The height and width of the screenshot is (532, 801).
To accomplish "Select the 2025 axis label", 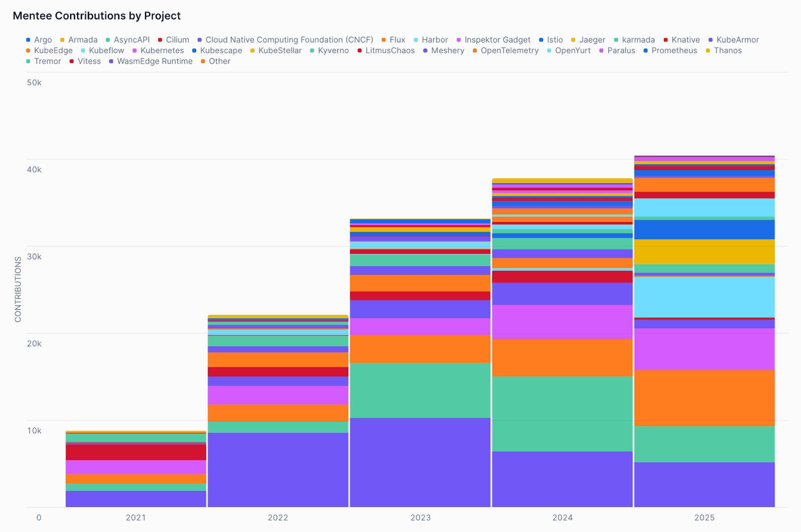I will pos(705,518).
